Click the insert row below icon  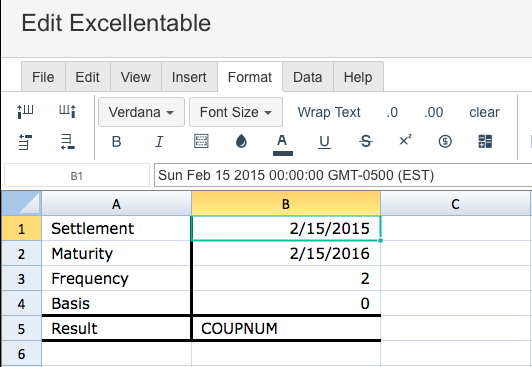point(67,141)
